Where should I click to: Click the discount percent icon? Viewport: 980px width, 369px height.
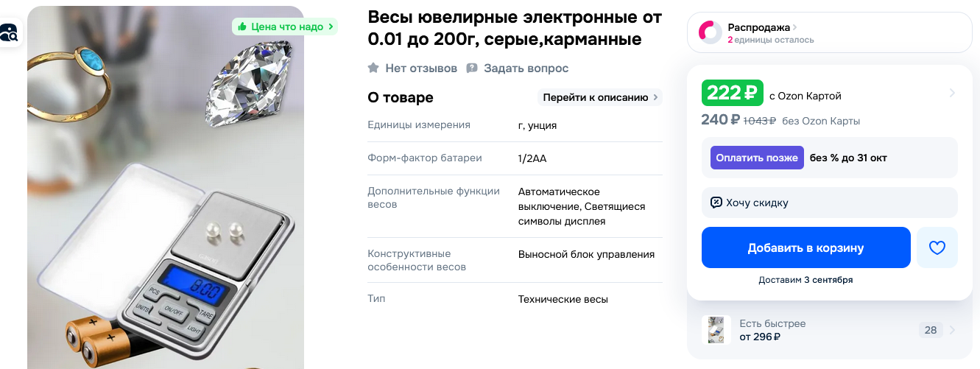[x=716, y=203]
